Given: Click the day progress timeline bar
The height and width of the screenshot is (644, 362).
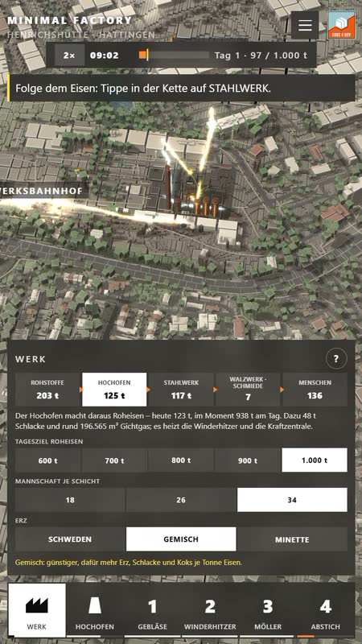Looking at the screenshot, I should (174, 55).
